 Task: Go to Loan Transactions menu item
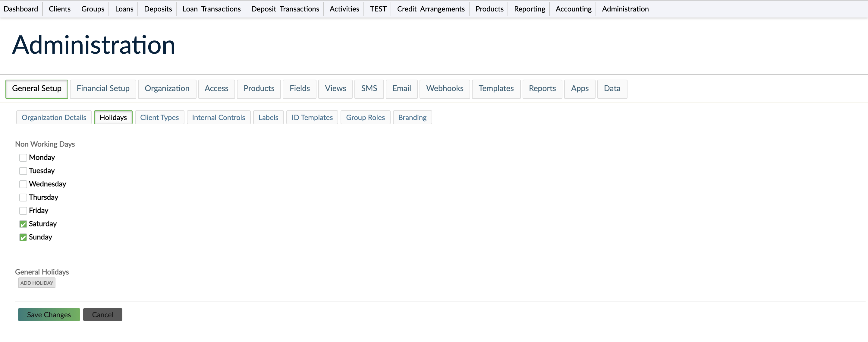click(211, 9)
